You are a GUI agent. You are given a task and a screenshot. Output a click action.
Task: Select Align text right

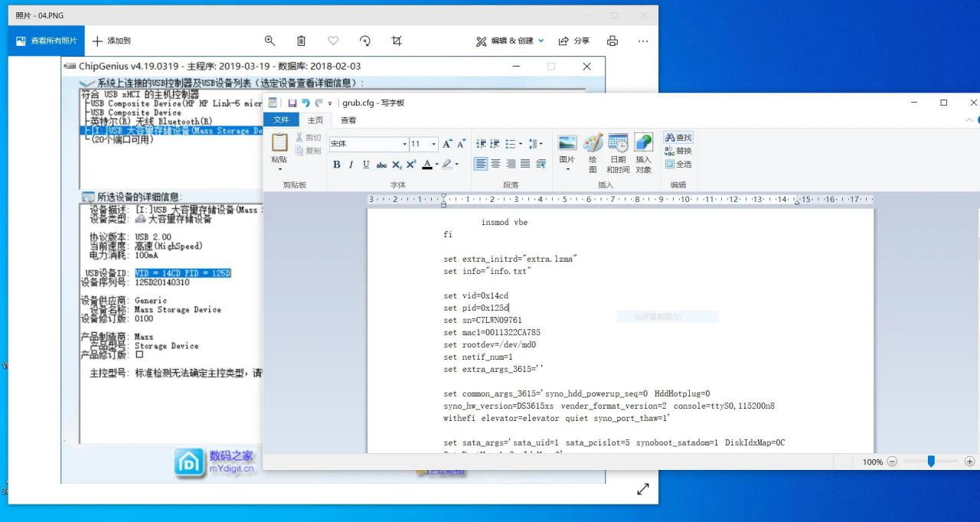coord(511,164)
